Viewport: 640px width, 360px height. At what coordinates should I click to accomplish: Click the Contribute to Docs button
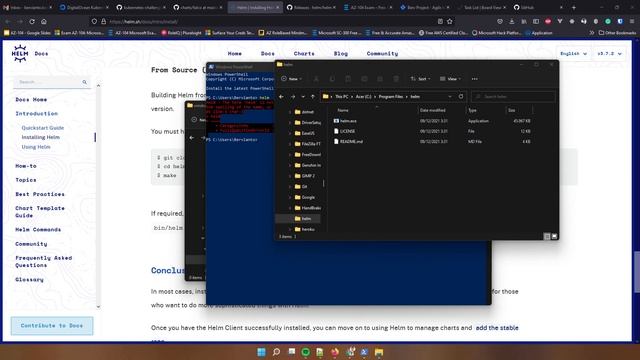52,326
